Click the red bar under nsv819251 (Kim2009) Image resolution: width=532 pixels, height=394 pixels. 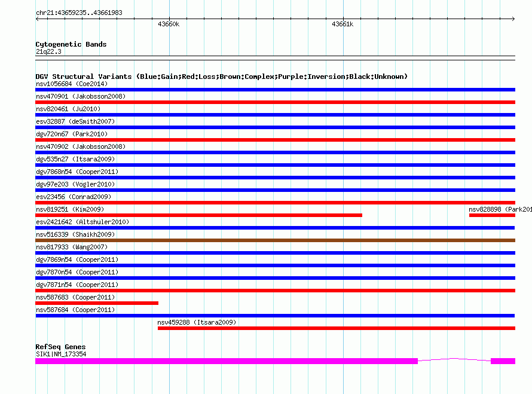(199, 215)
